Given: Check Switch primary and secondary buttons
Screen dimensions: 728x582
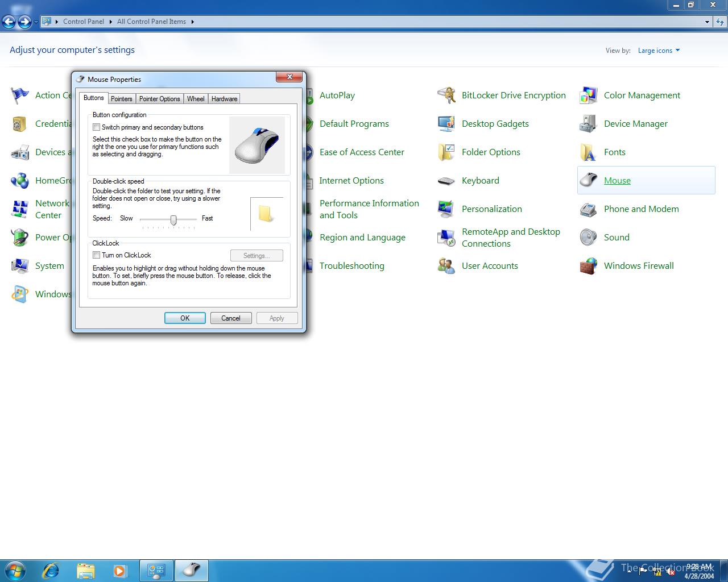Looking at the screenshot, I should pos(97,127).
